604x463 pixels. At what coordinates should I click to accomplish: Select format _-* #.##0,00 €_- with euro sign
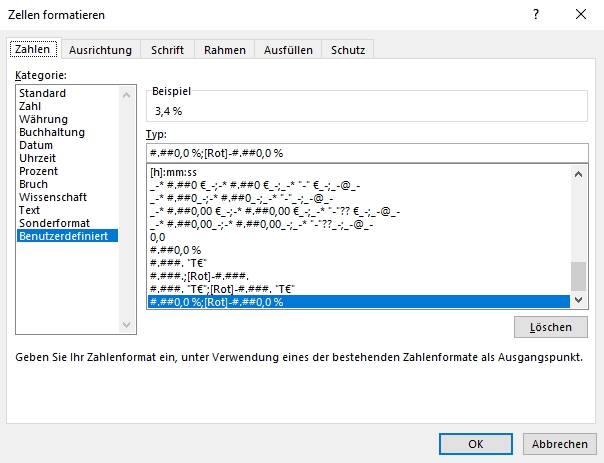point(359,211)
